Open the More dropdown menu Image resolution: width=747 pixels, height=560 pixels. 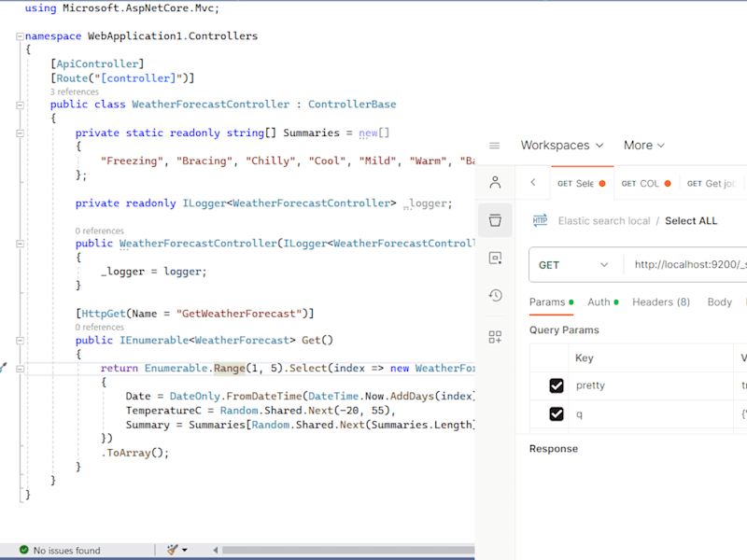pos(643,146)
